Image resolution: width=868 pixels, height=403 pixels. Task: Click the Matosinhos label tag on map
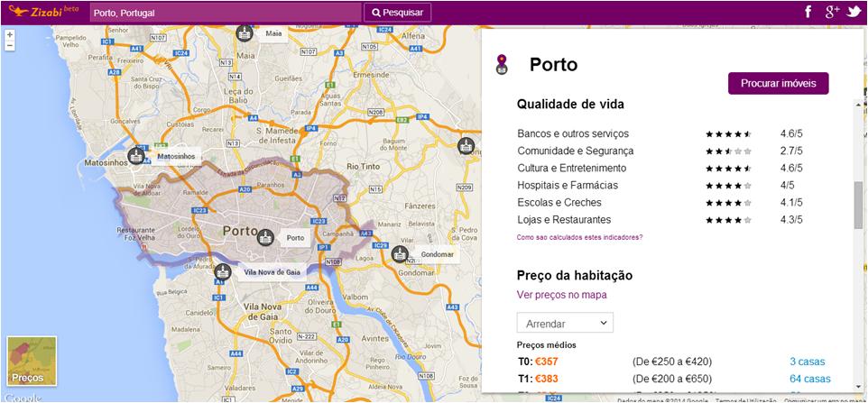(176, 157)
